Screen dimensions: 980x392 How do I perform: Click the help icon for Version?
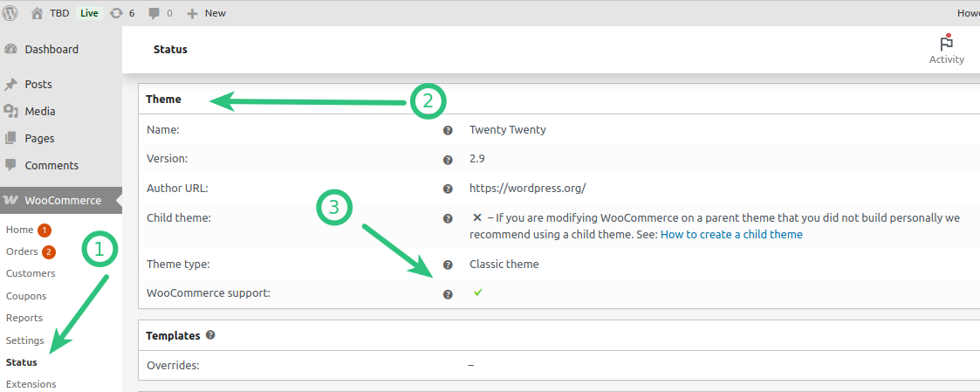[448, 160]
